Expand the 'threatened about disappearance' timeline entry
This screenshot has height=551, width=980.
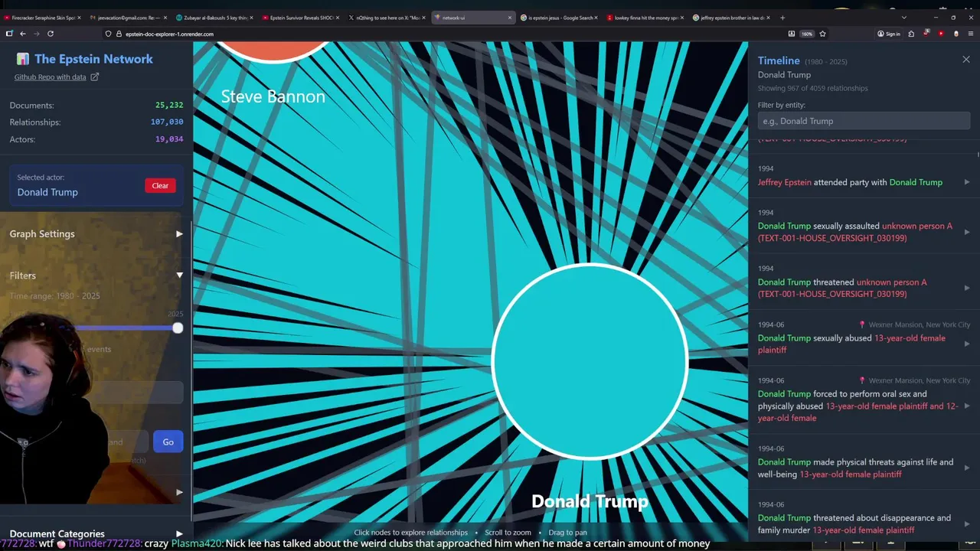coord(967,523)
